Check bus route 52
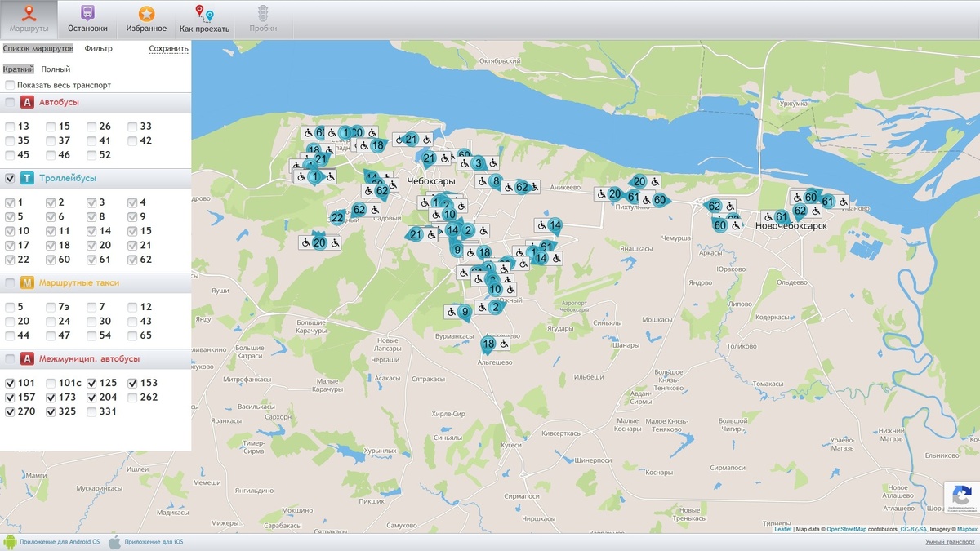980x551 pixels. click(91, 155)
